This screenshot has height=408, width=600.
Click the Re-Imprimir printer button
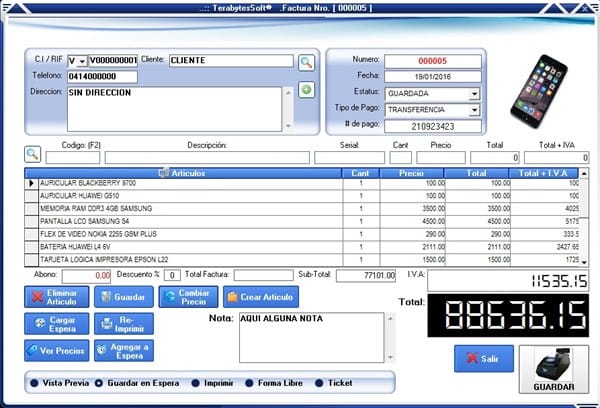124,324
